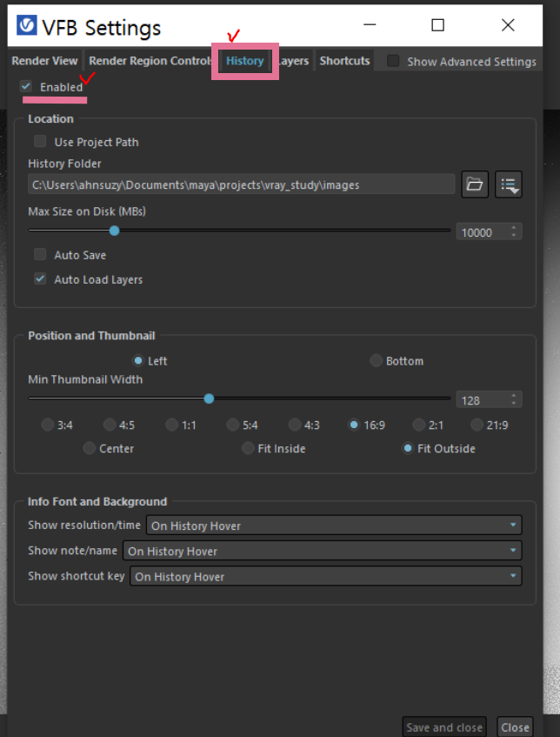Turn on Auto Save
The height and width of the screenshot is (737, 560).
[40, 255]
